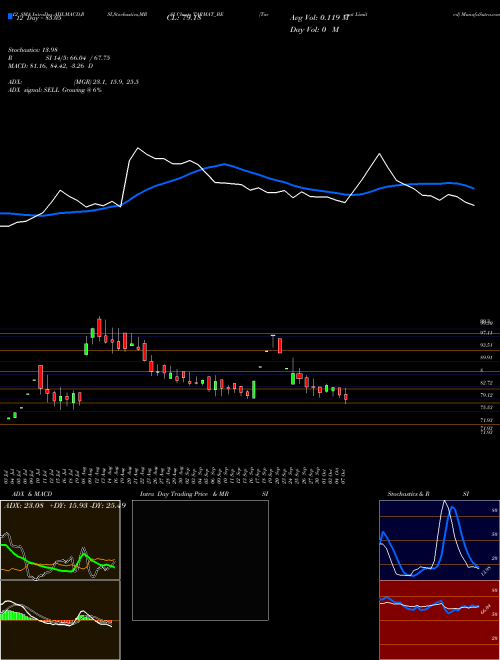Click the CL: 79.18 closing price label

(184, 18)
